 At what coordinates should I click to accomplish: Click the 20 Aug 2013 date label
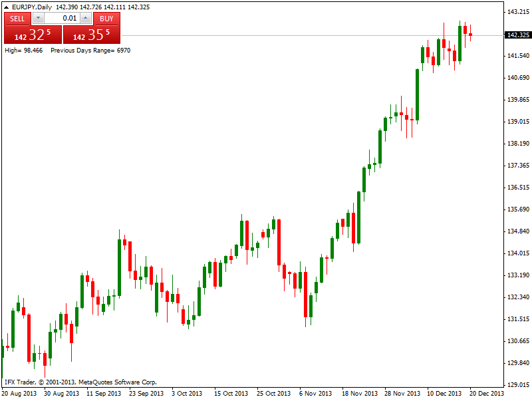tap(19, 394)
